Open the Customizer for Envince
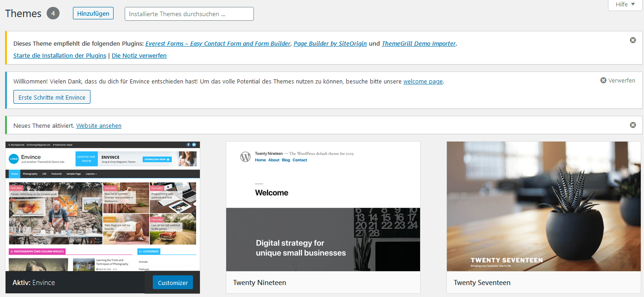644x297 pixels. pos(173,283)
